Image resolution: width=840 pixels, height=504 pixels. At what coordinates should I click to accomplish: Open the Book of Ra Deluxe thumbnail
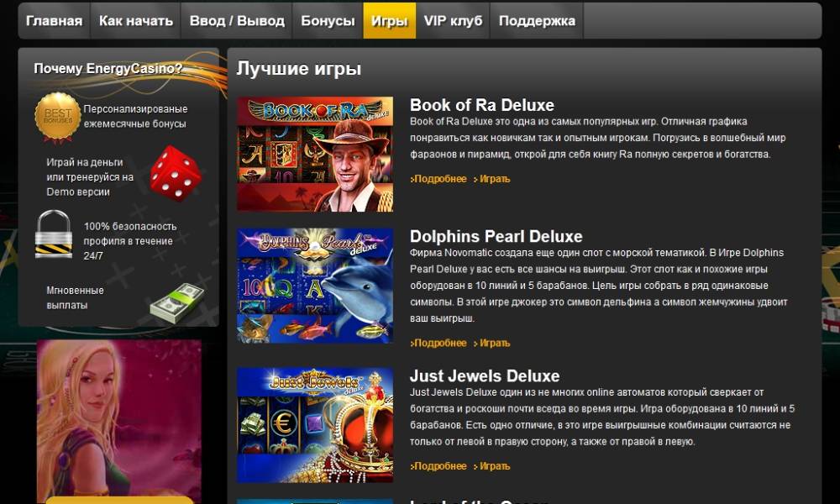coord(315,155)
